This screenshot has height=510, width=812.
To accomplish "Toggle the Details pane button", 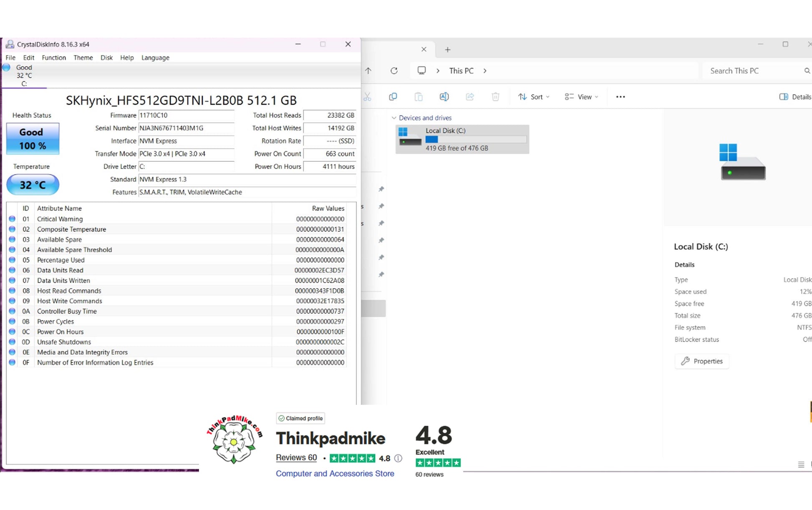I will 795,97.
